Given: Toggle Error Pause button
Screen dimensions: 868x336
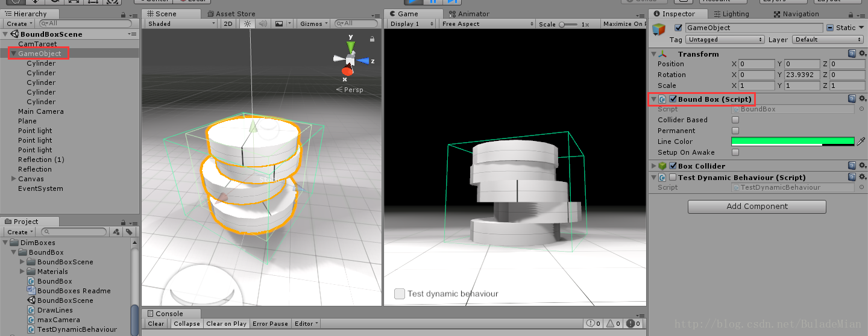Looking at the screenshot, I should [270, 324].
